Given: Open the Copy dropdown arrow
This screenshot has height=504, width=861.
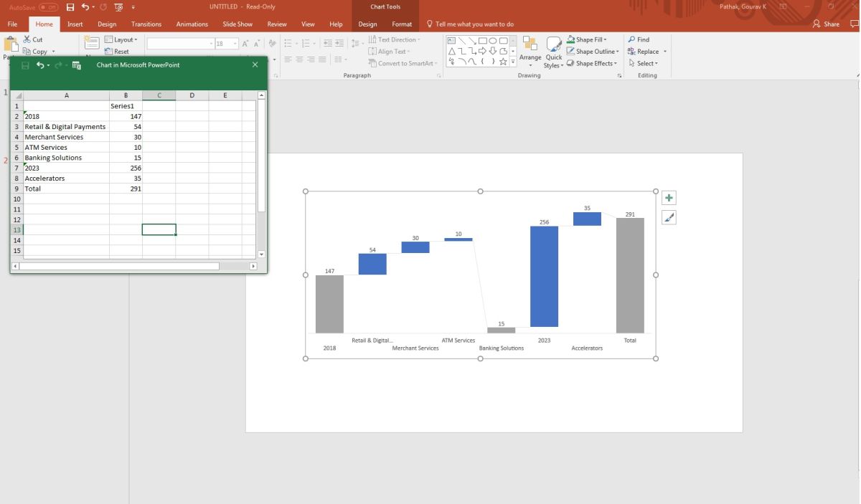Looking at the screenshot, I should coord(54,52).
